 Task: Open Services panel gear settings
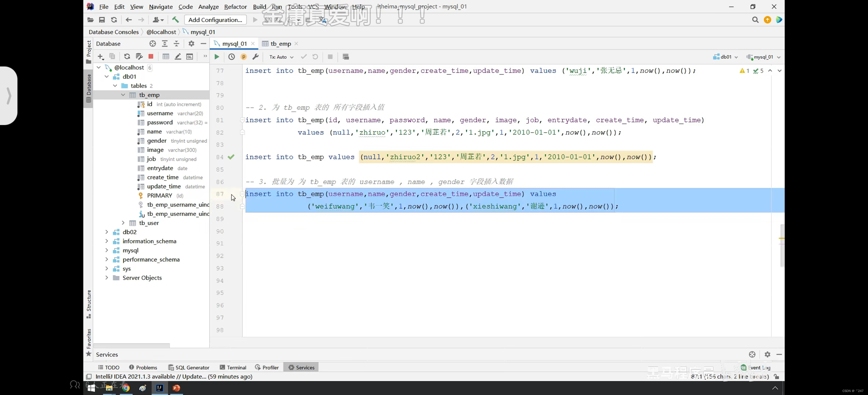767,354
